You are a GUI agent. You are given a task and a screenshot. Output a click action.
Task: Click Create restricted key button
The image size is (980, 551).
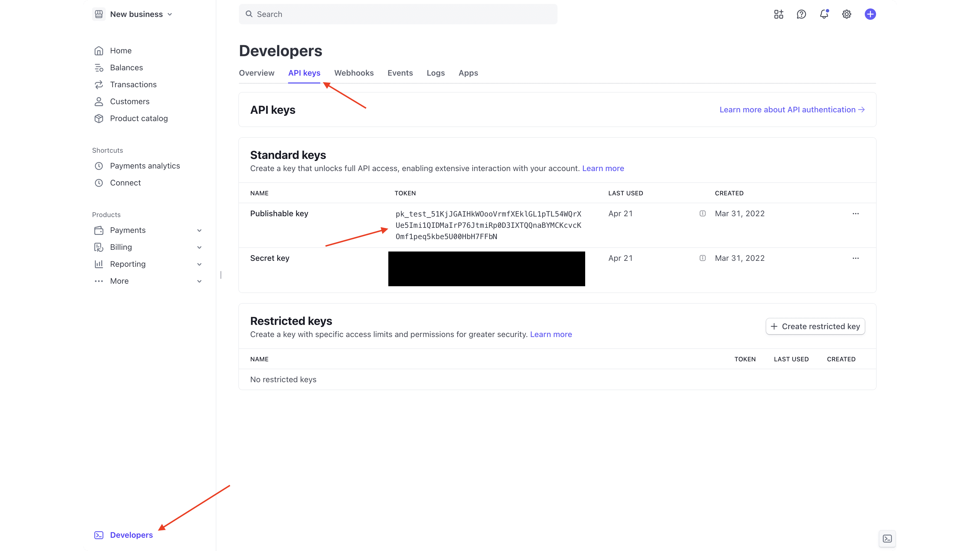pyautogui.click(x=815, y=326)
